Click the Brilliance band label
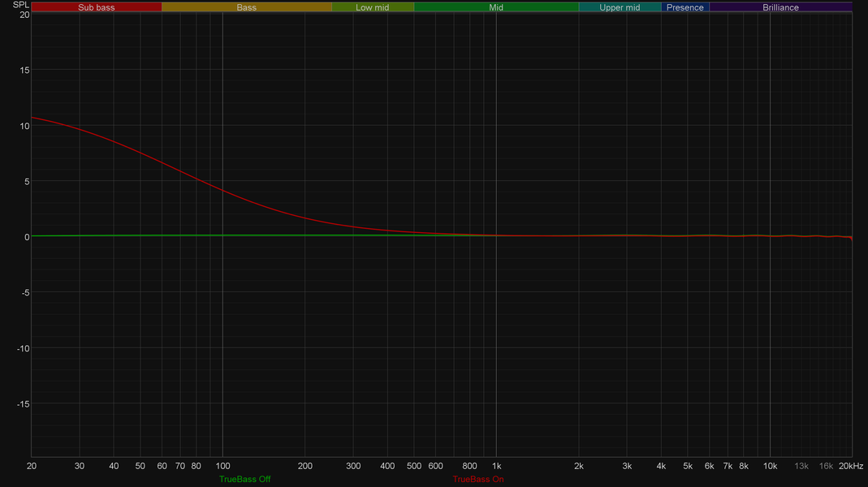Image resolution: width=868 pixels, height=487 pixels. (x=780, y=8)
